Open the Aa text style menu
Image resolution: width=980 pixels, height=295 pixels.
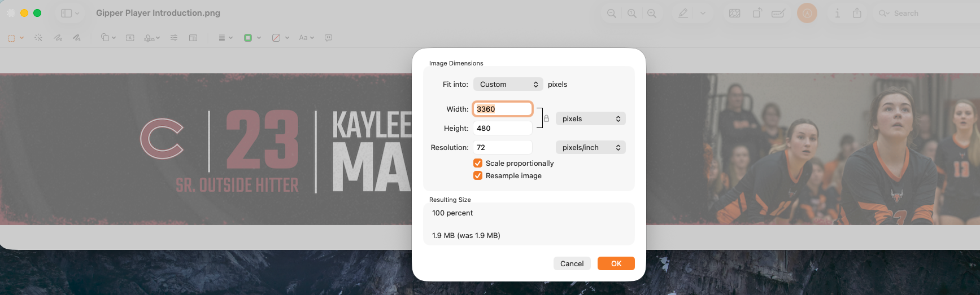coord(306,38)
